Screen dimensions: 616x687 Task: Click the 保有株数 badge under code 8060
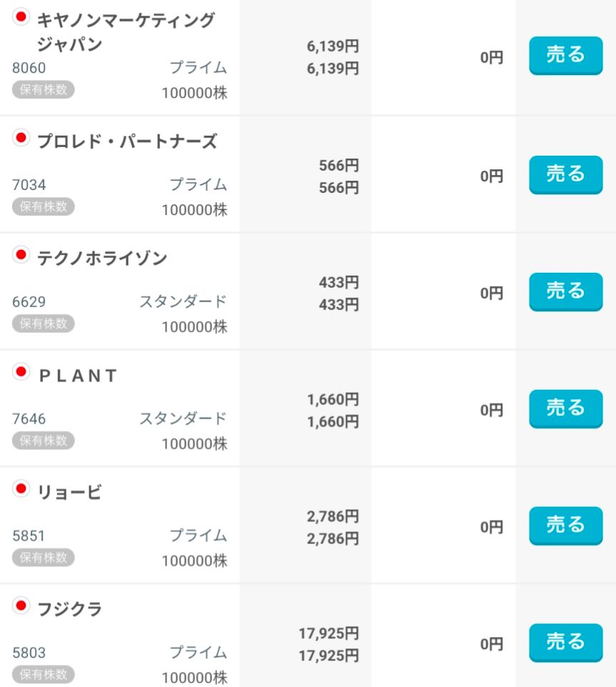pyautogui.click(x=43, y=89)
